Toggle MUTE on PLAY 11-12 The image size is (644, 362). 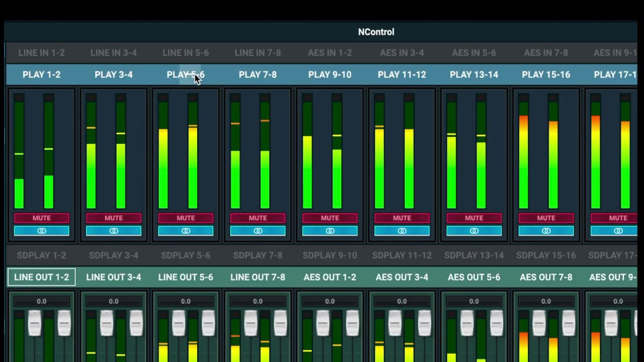402,218
